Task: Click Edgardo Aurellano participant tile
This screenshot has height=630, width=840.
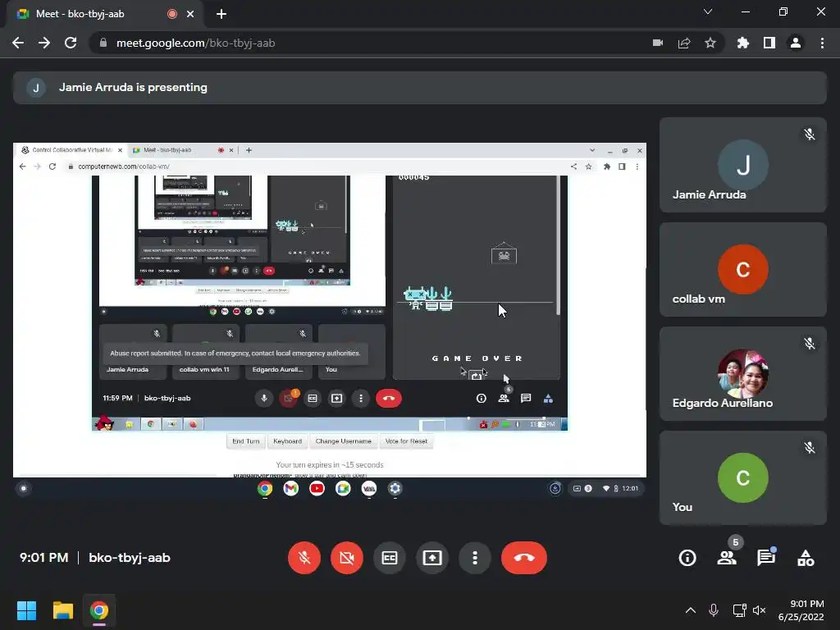Action: [743, 374]
